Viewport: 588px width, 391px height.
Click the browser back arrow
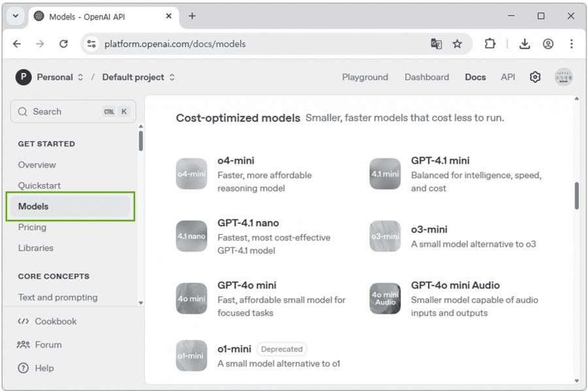click(x=17, y=44)
